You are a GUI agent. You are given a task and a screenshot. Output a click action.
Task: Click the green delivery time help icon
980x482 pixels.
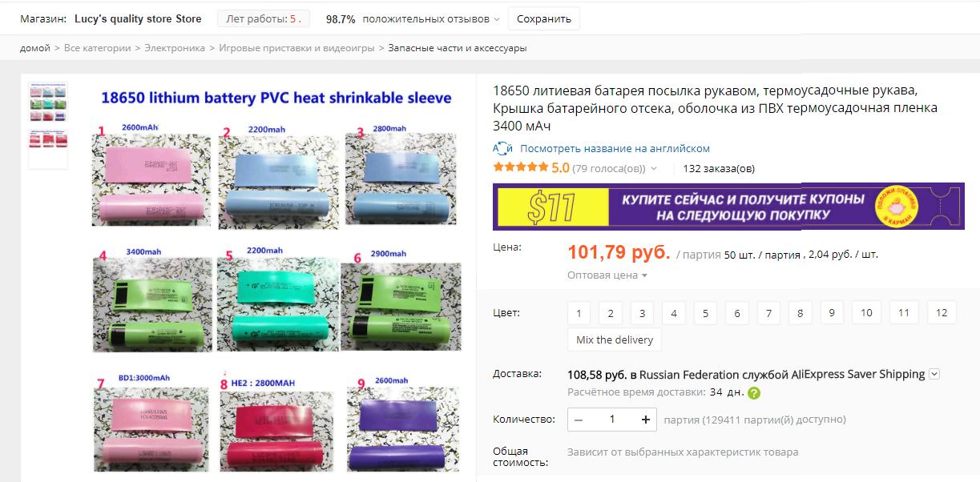tap(754, 393)
